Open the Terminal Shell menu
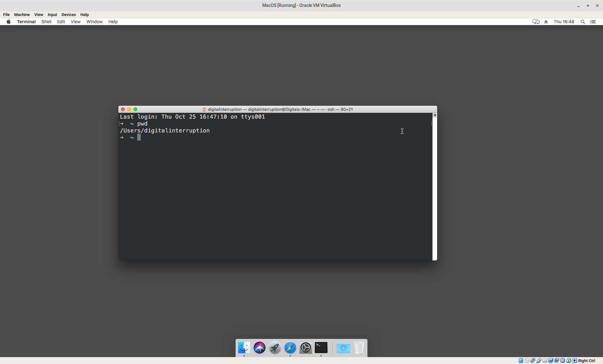603x364 pixels. pos(46,22)
